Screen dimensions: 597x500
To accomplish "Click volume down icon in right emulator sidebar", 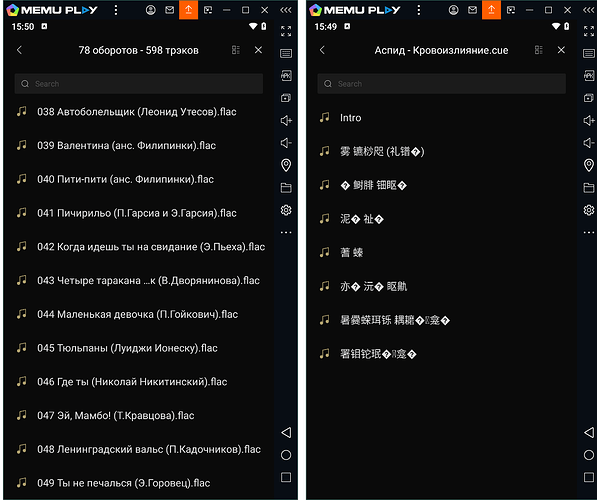I will 589,143.
